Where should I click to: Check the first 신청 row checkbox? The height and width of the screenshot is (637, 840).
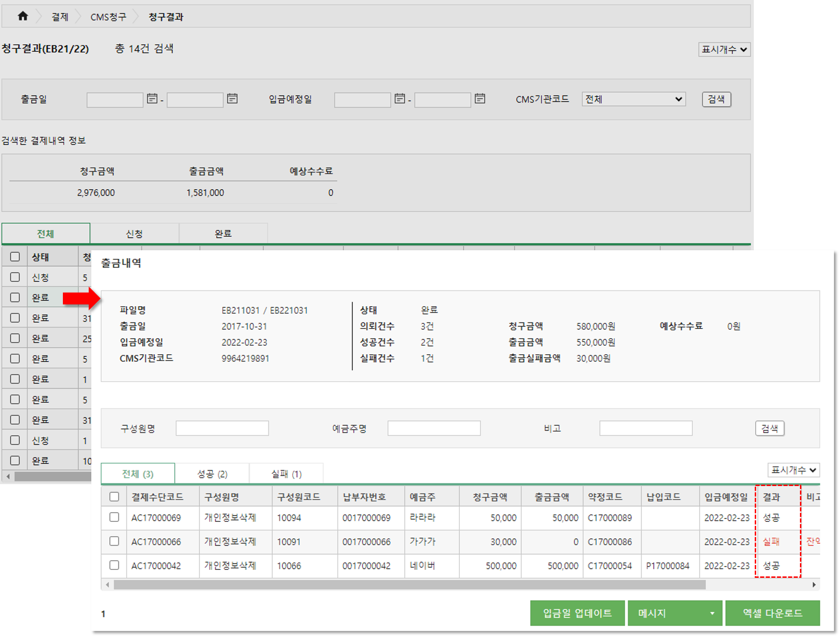(15, 277)
